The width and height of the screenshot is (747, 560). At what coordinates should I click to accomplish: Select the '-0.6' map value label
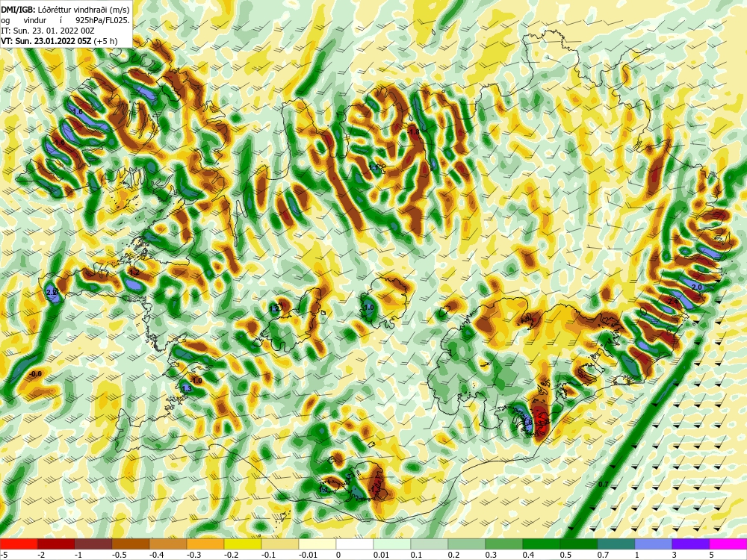point(35,374)
